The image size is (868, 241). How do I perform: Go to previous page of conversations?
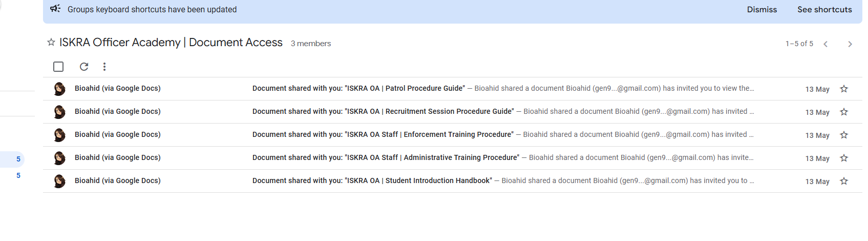point(825,44)
